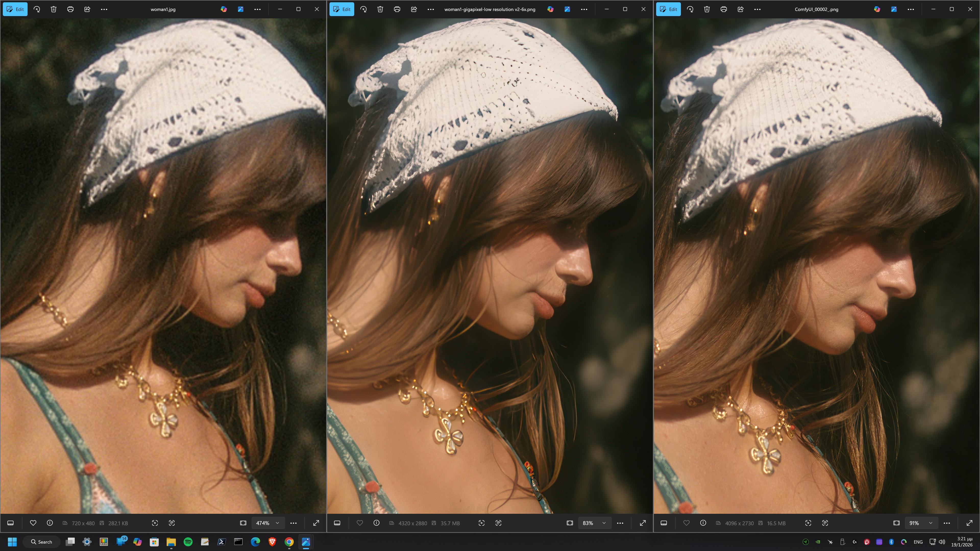This screenshot has height=551, width=980.
Task: Start visual search in gigapixel window
Action: (x=482, y=523)
